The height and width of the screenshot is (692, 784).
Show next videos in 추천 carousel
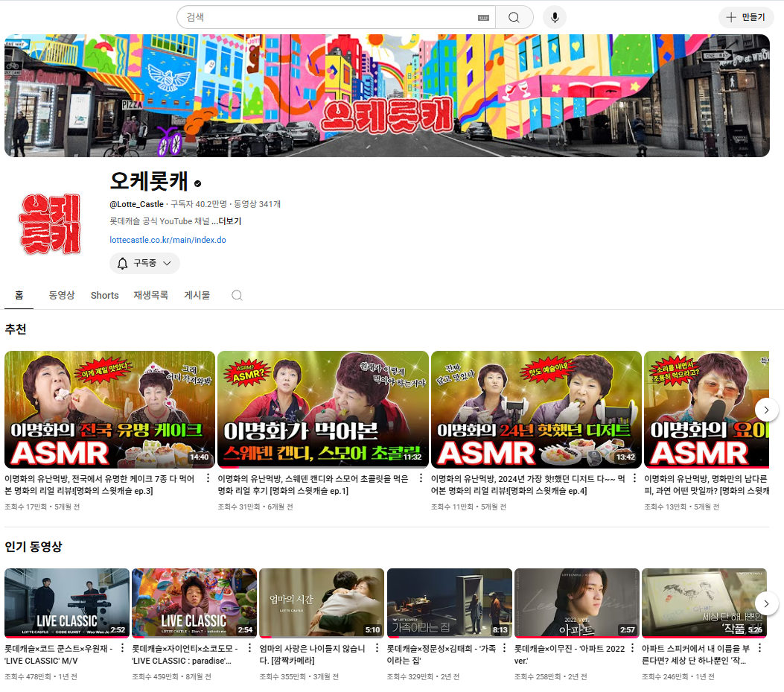click(x=766, y=410)
